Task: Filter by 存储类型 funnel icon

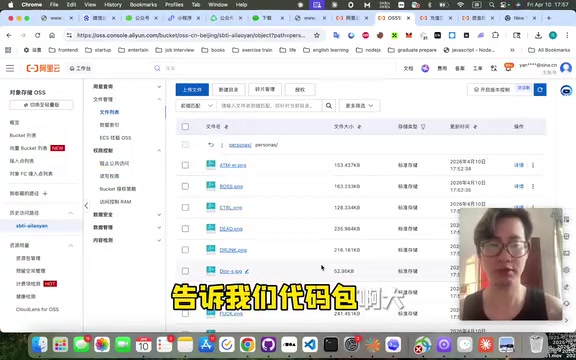Action: click(x=423, y=127)
